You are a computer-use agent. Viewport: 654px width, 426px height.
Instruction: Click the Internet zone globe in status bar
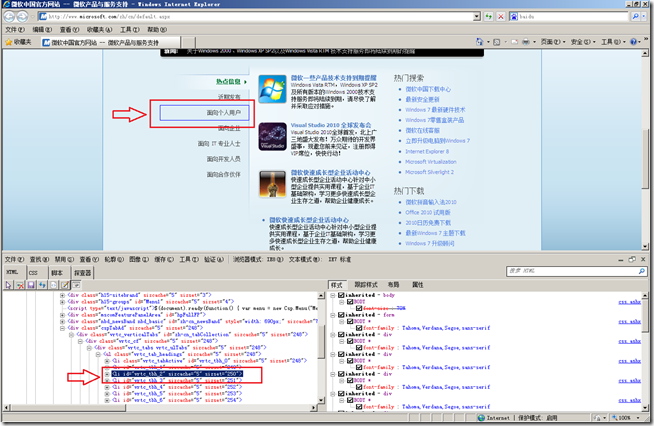point(481,418)
